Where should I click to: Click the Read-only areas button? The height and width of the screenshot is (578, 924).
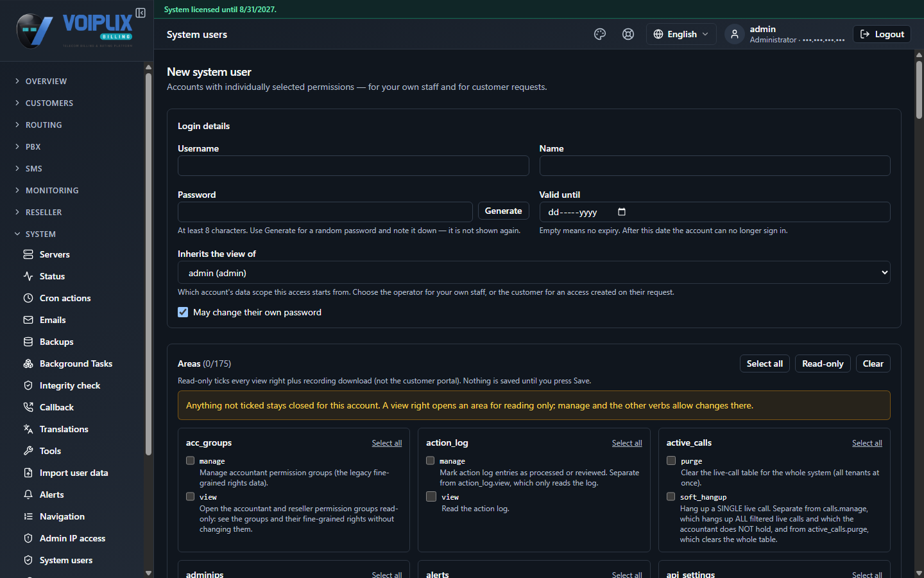[x=823, y=363]
